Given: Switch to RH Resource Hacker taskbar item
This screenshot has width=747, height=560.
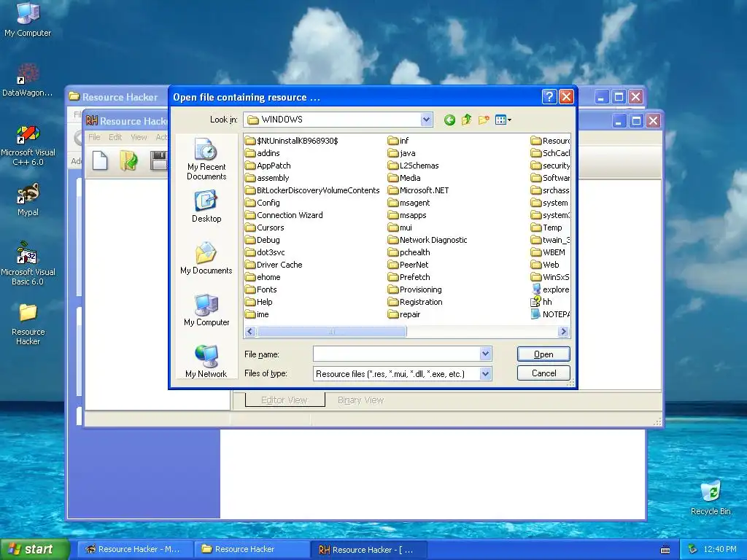Looking at the screenshot, I should 368,550.
